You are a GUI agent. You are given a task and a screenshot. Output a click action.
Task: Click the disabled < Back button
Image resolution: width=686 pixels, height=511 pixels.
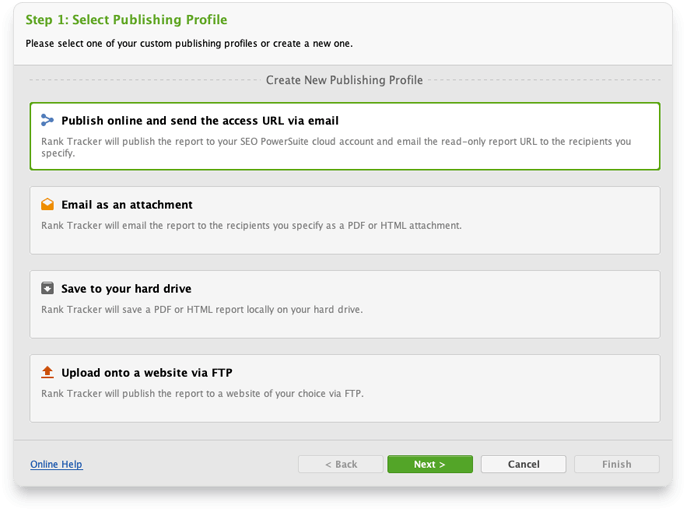coord(341,464)
